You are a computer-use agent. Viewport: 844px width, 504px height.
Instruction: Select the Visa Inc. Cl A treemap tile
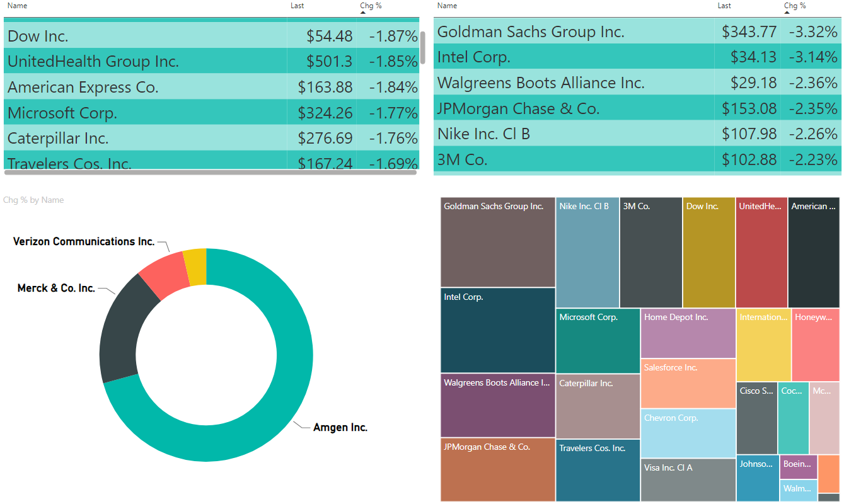coord(688,480)
